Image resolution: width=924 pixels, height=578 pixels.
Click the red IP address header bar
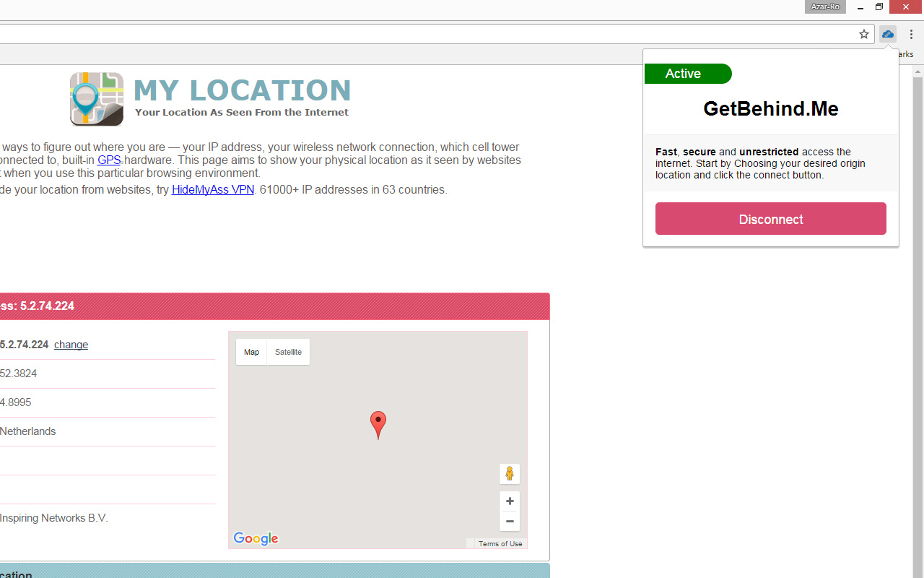coord(274,306)
